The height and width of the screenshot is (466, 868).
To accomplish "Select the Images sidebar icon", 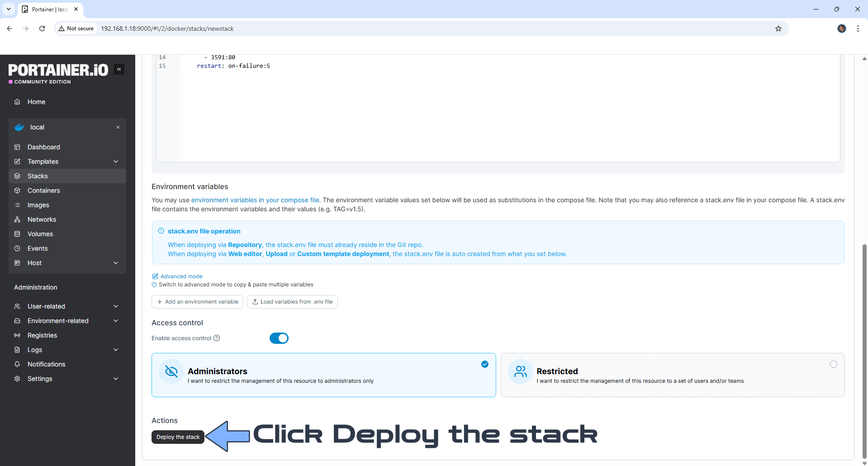I will click(x=18, y=205).
